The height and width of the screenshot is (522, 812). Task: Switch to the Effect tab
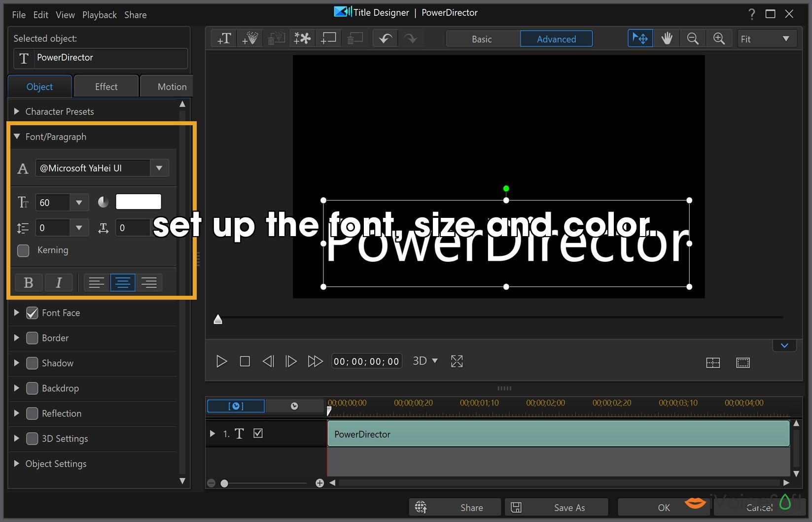click(x=106, y=87)
